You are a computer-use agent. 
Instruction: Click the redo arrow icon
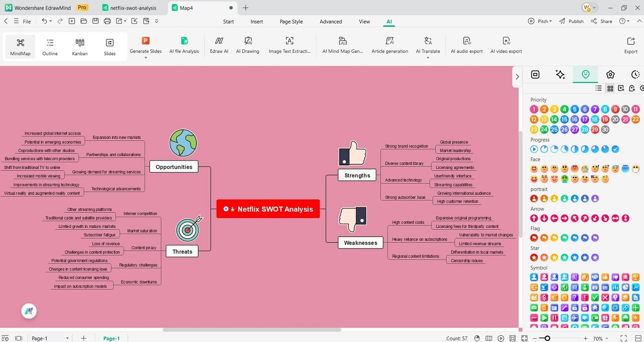(60, 21)
